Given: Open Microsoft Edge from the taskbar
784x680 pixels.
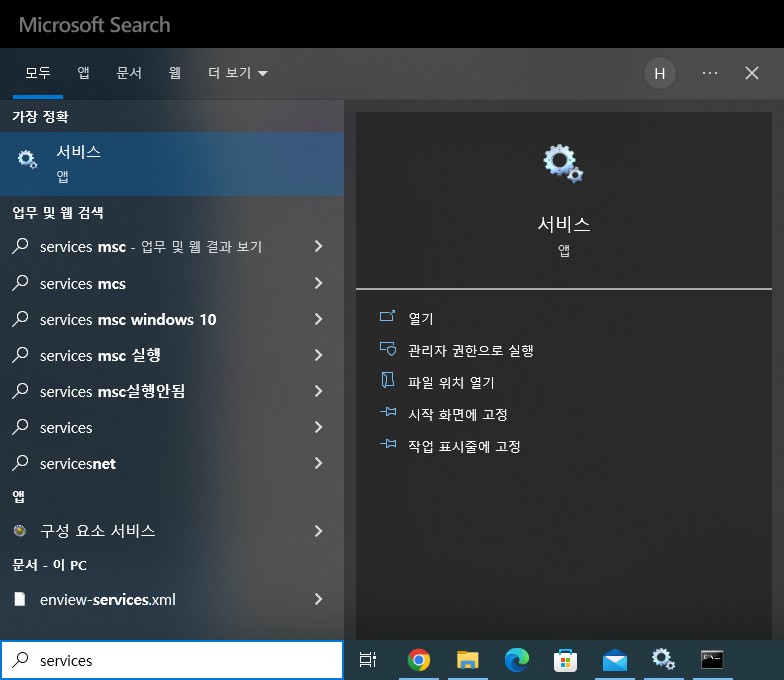Looking at the screenshot, I should tap(516, 660).
